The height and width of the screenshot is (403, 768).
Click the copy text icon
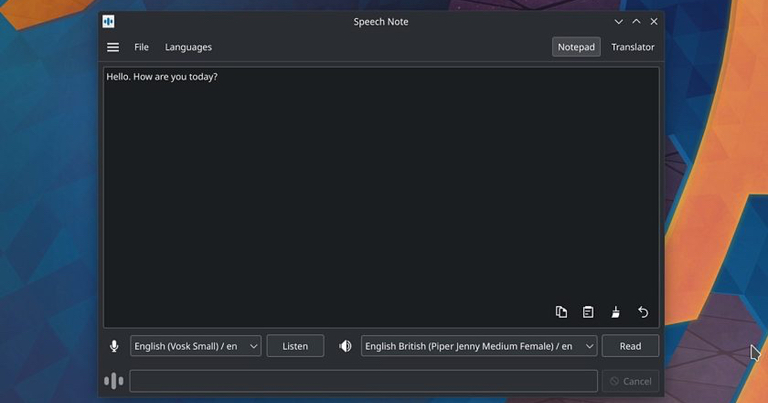(x=561, y=312)
